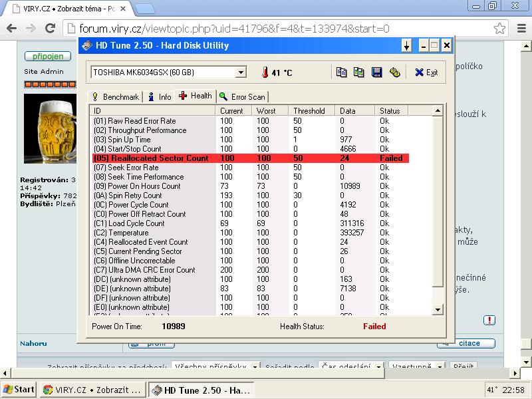Click the browser forward arrow
The height and width of the screenshot is (399, 532).
pyautogui.click(x=31, y=28)
